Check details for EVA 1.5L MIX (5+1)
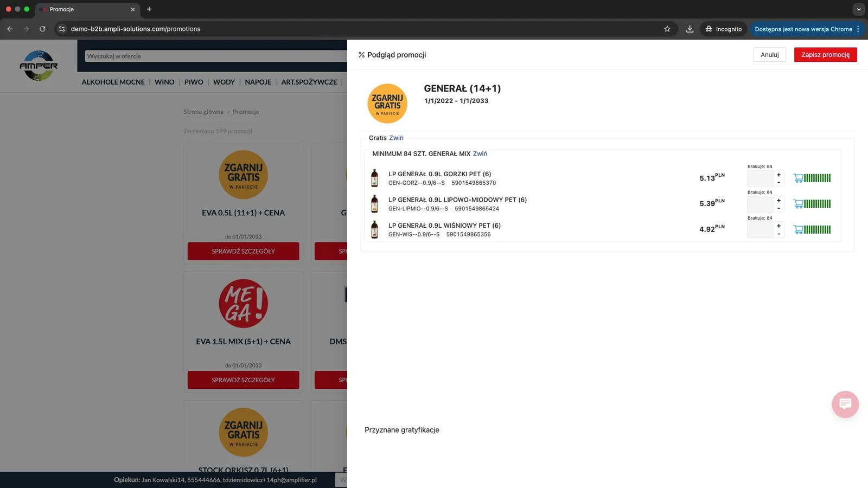This screenshot has width=868, height=488. coord(243,380)
